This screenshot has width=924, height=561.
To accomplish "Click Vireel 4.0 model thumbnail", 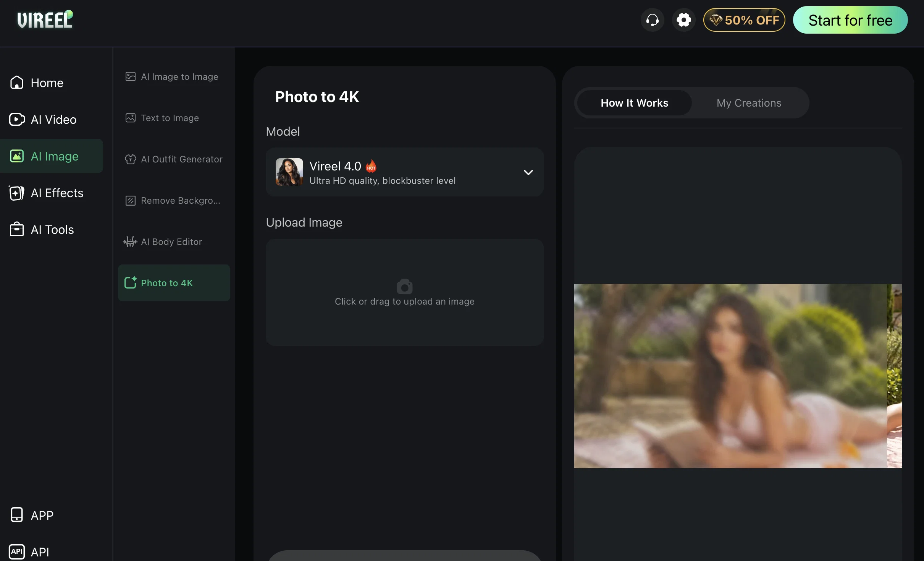I will point(289,172).
